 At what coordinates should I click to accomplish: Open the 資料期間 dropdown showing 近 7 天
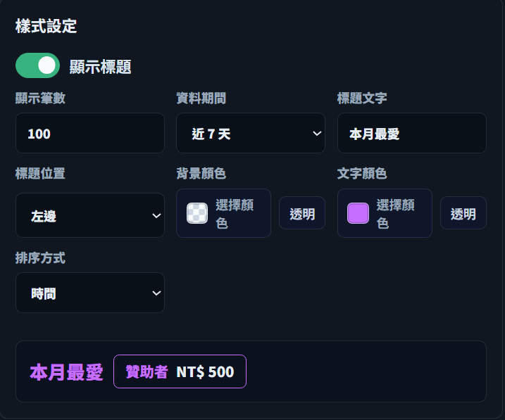point(251,133)
